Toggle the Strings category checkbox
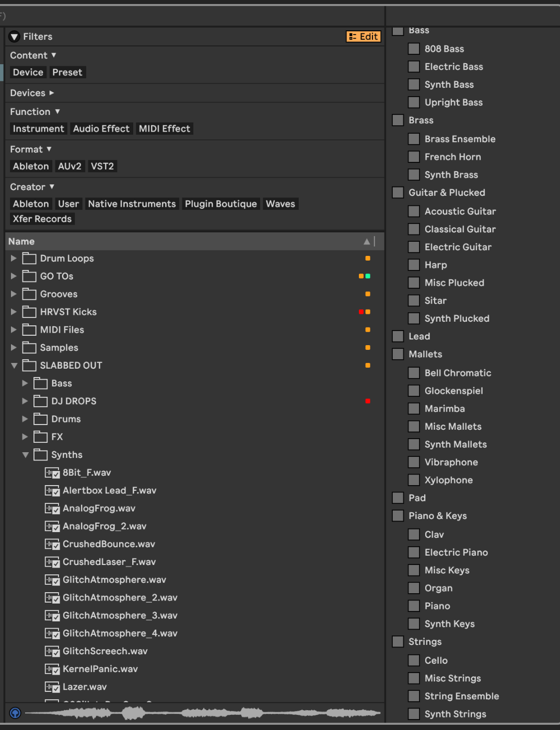The image size is (560, 730). pos(398,641)
